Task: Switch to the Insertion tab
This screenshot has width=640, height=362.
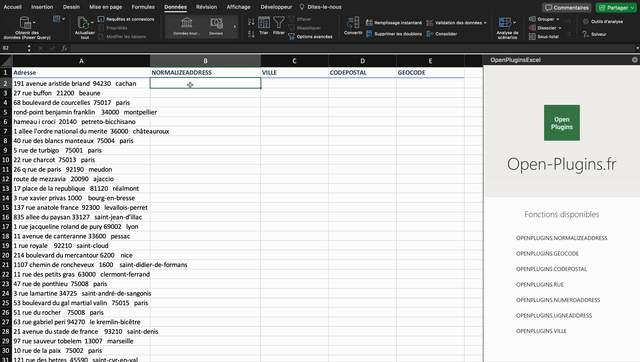Action: tap(42, 7)
